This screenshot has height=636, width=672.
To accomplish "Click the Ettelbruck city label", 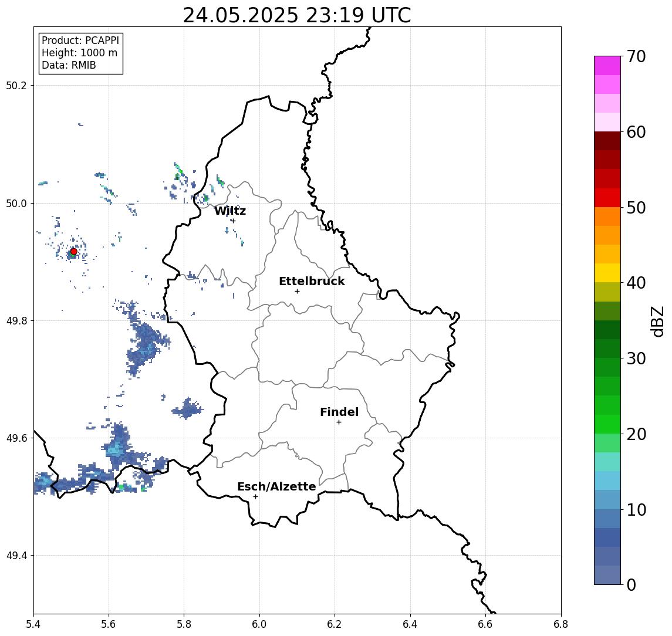I will (x=312, y=281).
